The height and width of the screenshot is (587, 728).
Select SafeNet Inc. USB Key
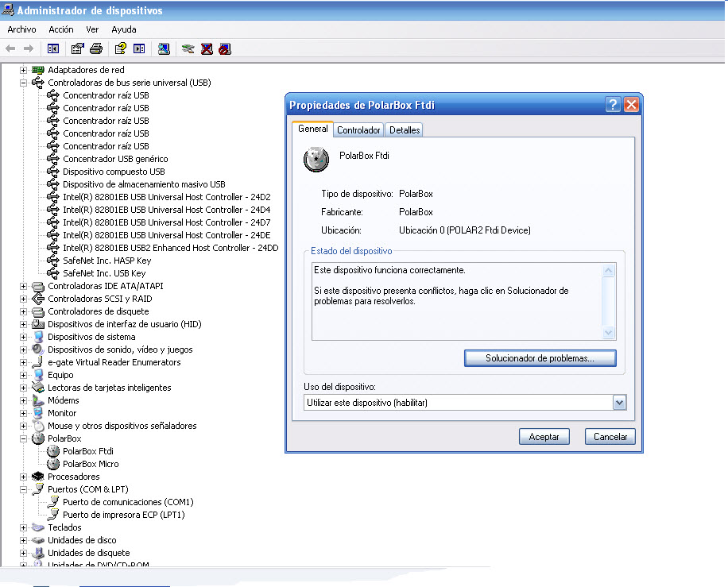(x=104, y=273)
